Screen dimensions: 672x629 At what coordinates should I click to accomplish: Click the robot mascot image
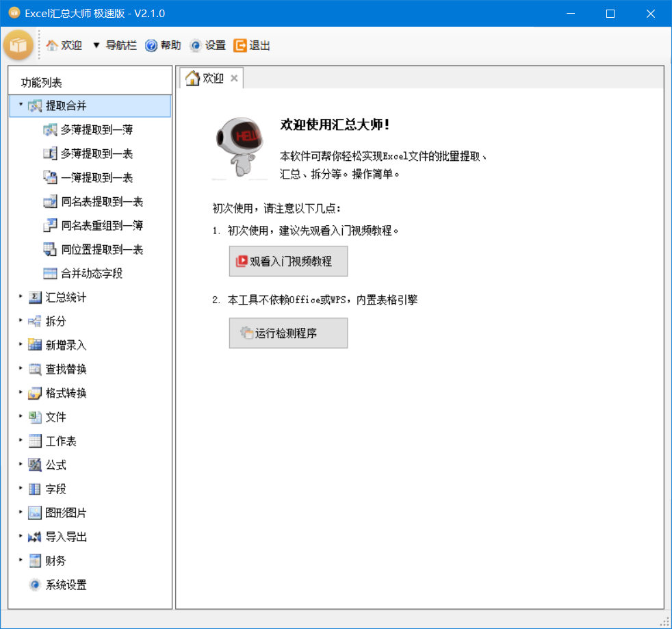pos(240,147)
